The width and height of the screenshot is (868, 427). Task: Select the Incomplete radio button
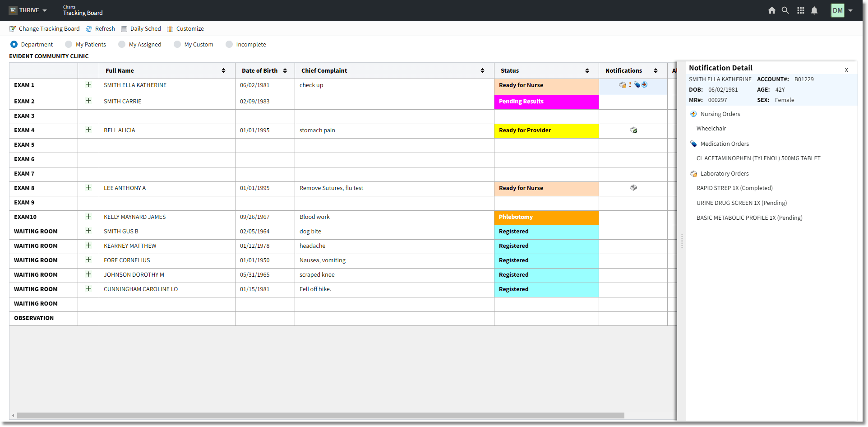pos(229,44)
